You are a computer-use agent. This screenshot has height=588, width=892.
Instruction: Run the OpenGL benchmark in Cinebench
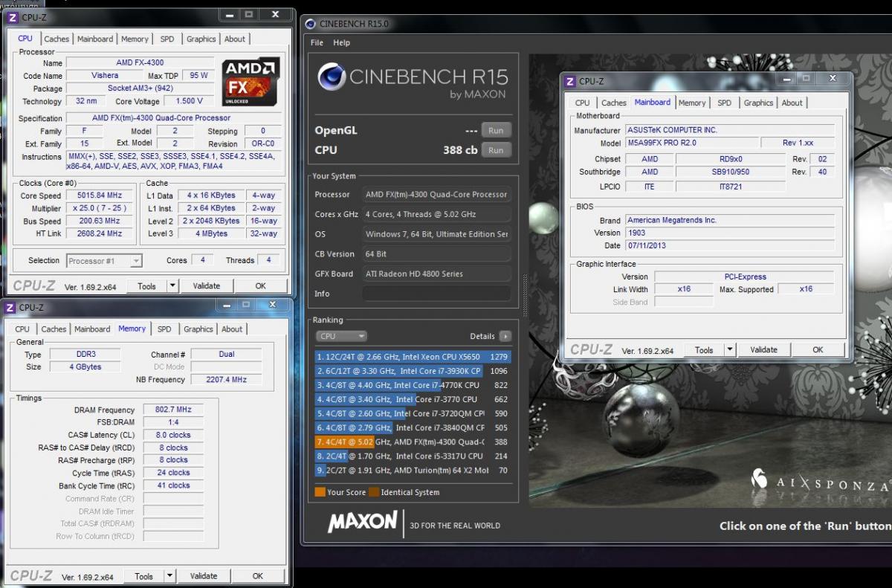pos(496,130)
